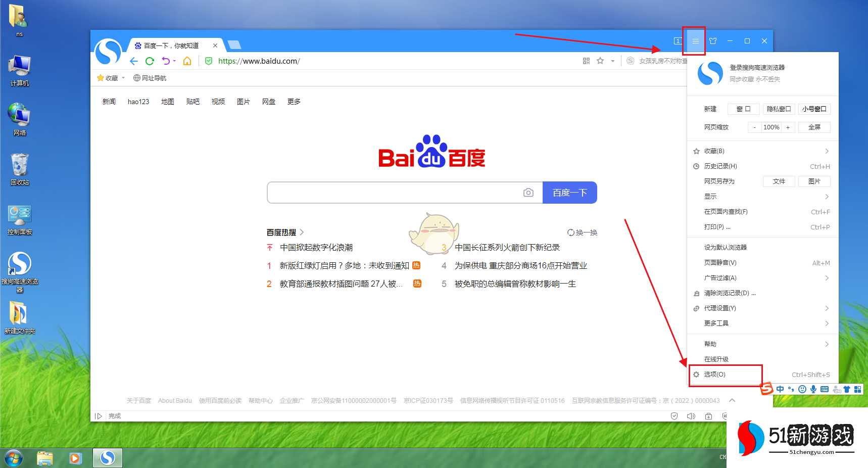Click the camera icon in the Baidu search box
Screen dimensions: 868x468
point(528,193)
